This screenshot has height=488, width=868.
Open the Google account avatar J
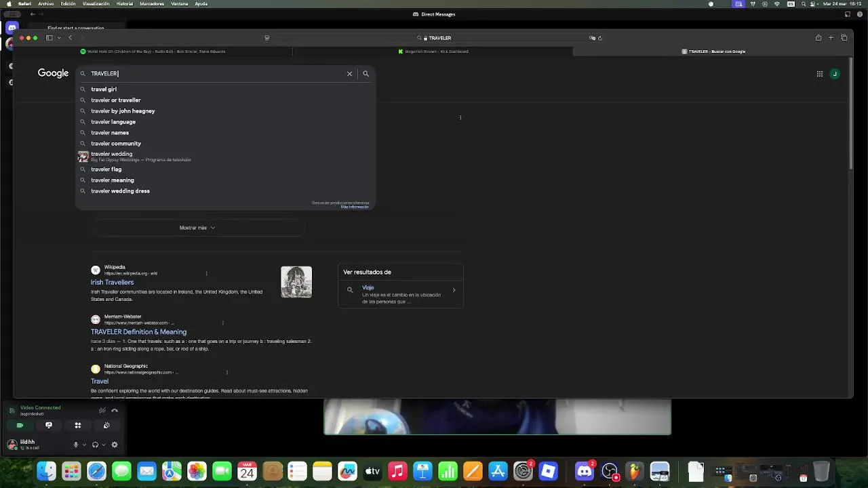835,74
